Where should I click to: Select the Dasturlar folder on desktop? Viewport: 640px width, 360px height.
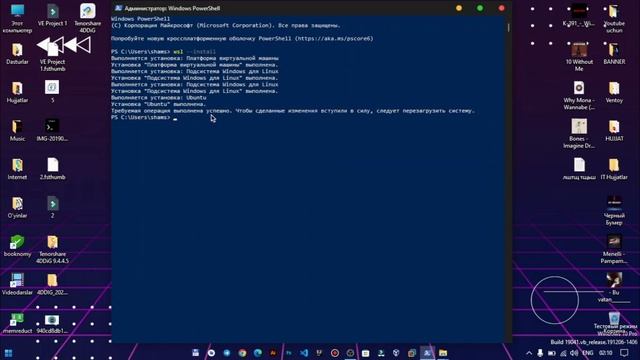(17, 54)
